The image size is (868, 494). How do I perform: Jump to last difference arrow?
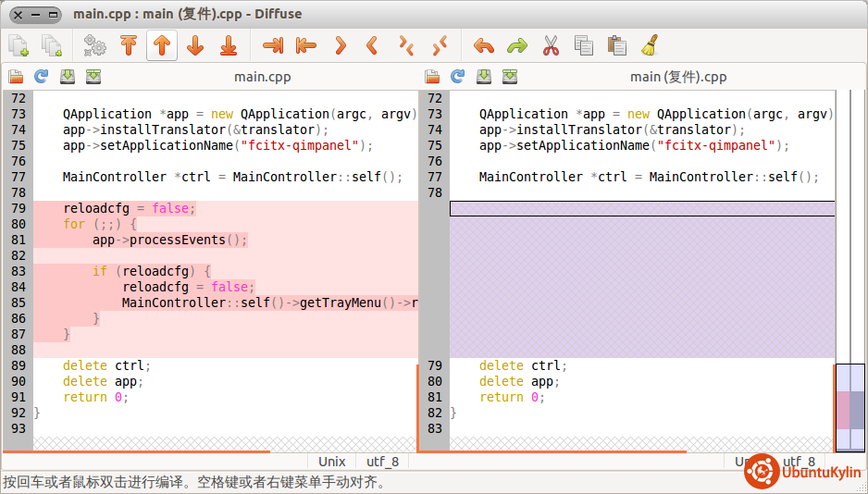click(x=228, y=45)
